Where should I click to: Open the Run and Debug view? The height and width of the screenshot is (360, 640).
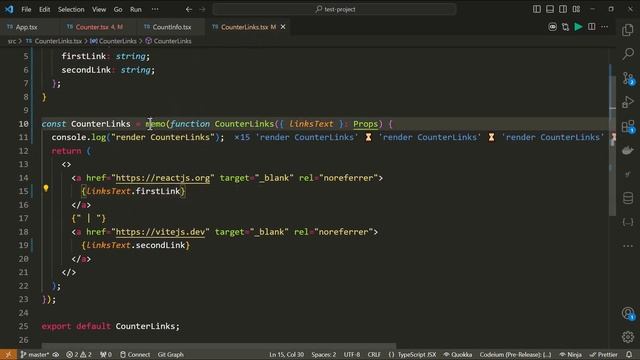[628, 102]
